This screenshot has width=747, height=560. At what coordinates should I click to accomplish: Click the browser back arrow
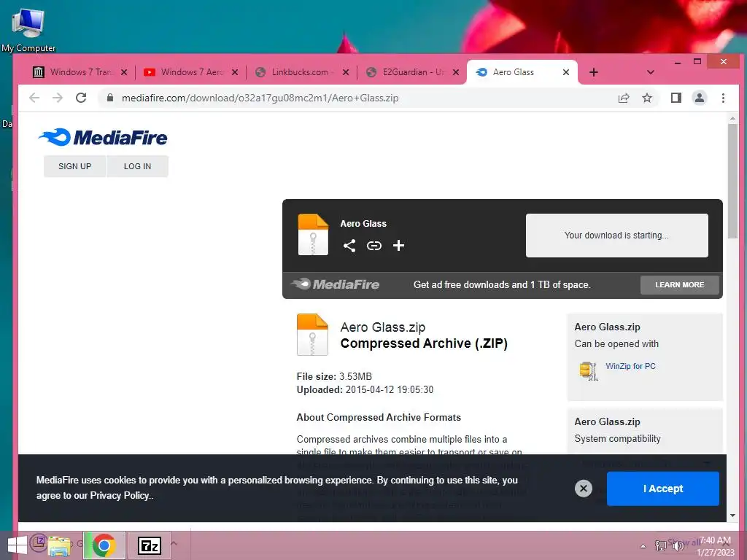coord(34,98)
